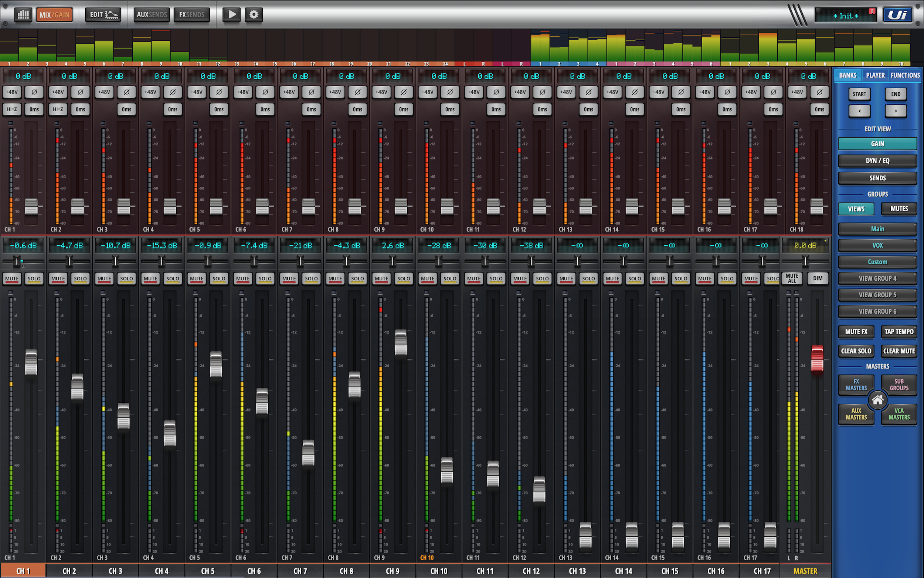
Task: Select the MIX/GAIN view icon
Action: [x=54, y=14]
